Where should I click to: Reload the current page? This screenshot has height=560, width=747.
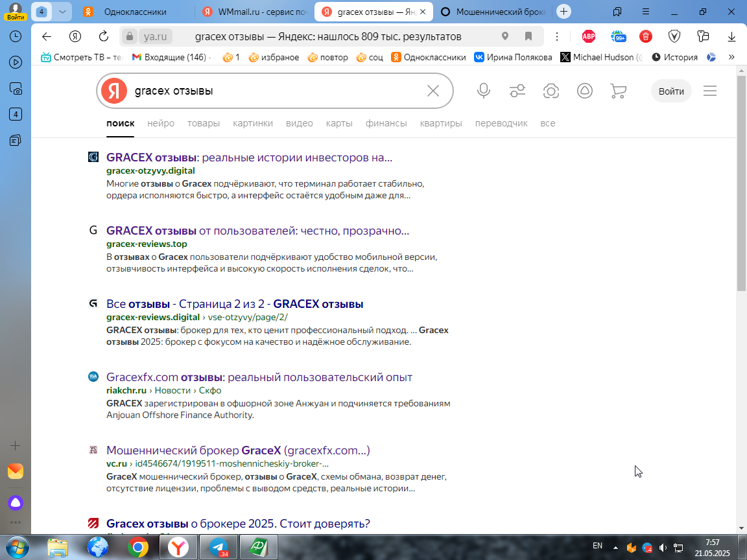click(x=103, y=37)
